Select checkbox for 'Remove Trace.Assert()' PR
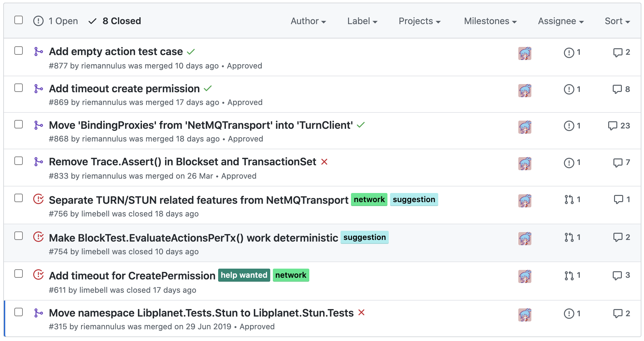Image resolution: width=644 pixels, height=341 pixels. (x=19, y=161)
